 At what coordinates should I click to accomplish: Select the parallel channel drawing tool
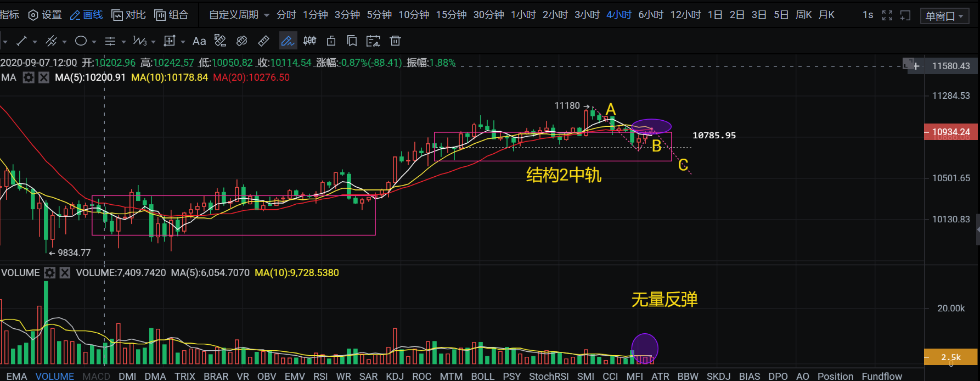point(51,41)
